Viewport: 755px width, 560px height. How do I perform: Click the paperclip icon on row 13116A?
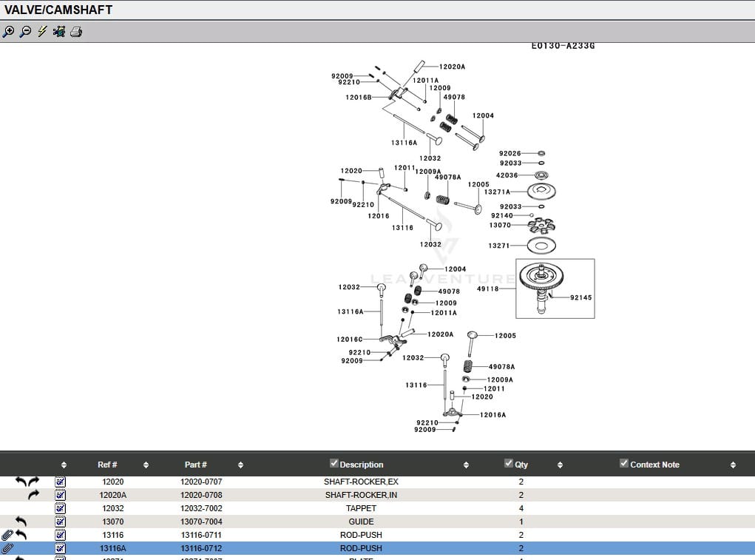click(x=8, y=548)
